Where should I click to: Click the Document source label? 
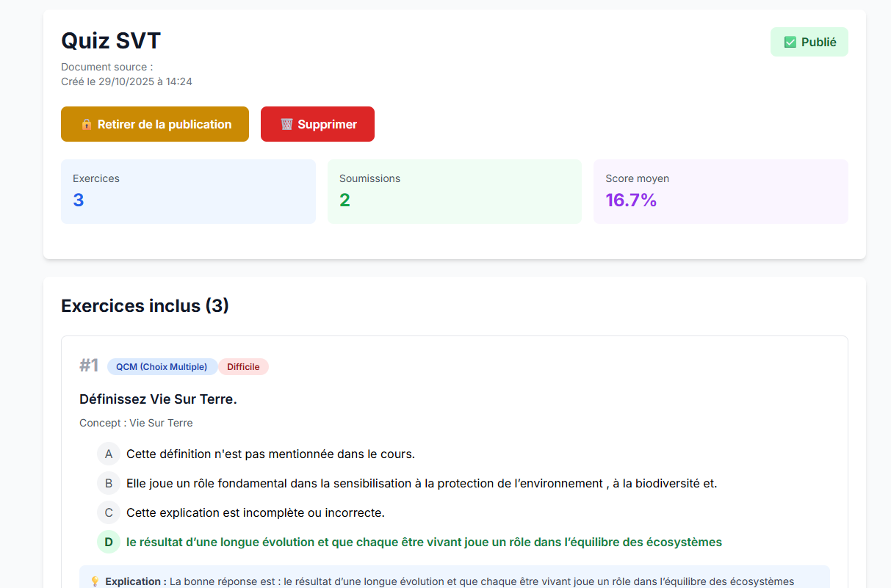(x=107, y=67)
